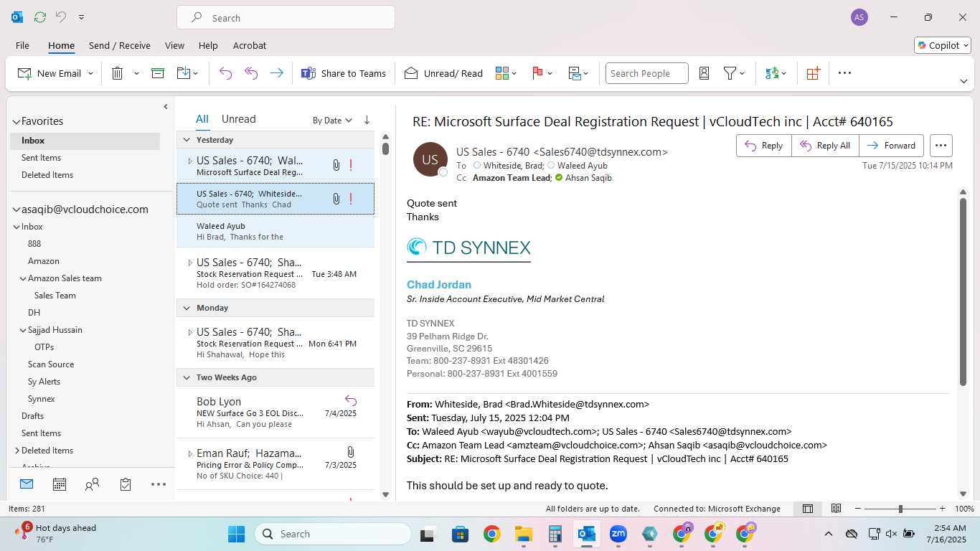The width and height of the screenshot is (980, 551).
Task: Open the AS account profile avatar
Action: pyautogui.click(x=859, y=17)
